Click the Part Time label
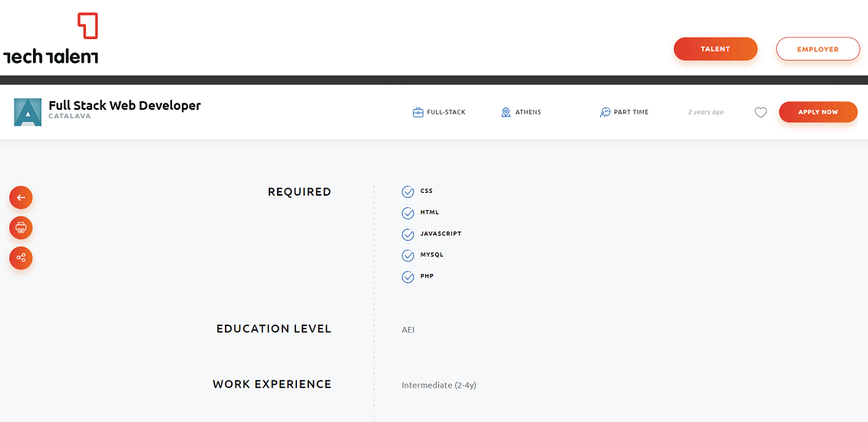The height and width of the screenshot is (422, 868). 631,112
